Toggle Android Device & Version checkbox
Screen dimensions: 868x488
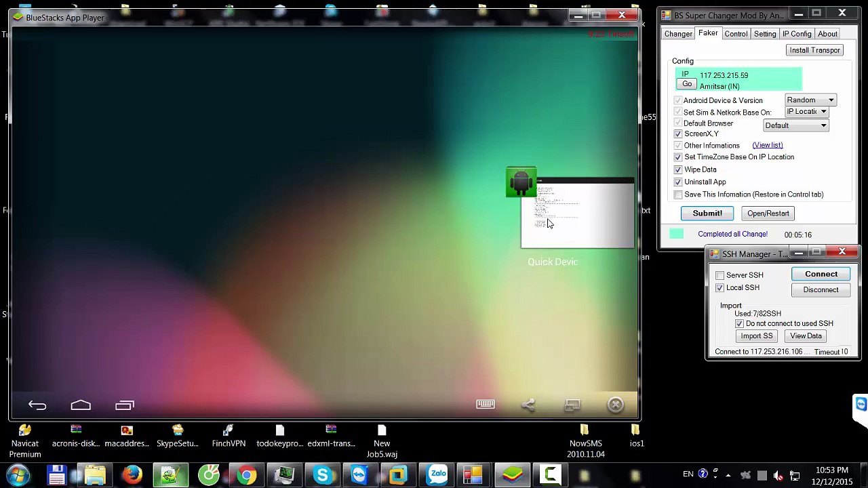pos(678,100)
